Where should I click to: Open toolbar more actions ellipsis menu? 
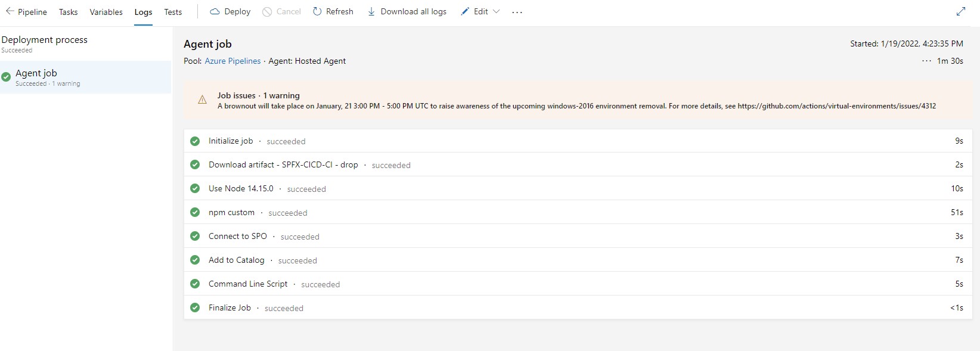point(517,12)
